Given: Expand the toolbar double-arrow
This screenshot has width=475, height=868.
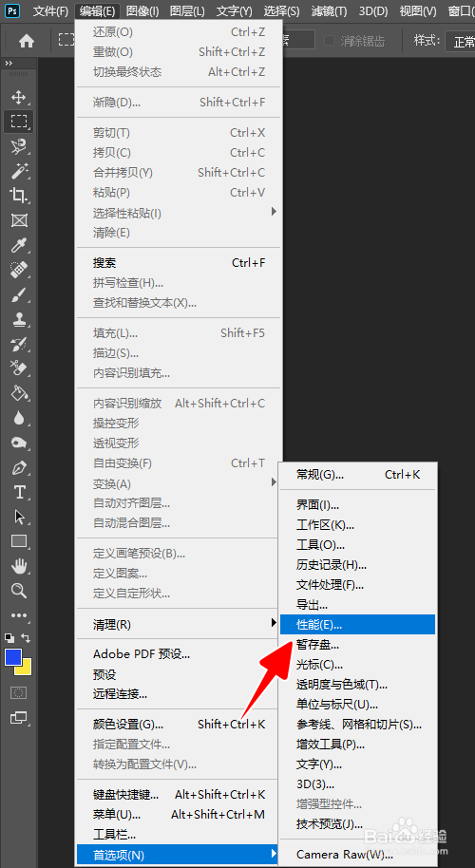Looking at the screenshot, I should pos(9,64).
